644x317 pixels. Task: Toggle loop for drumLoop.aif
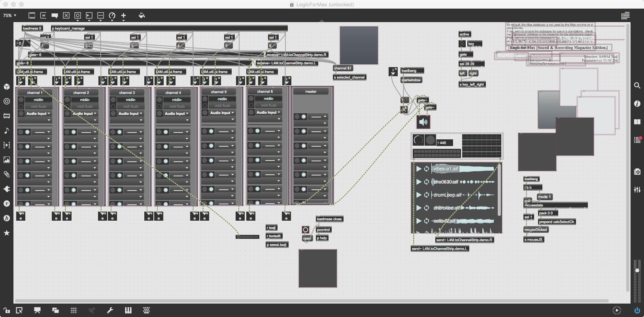[427, 195]
